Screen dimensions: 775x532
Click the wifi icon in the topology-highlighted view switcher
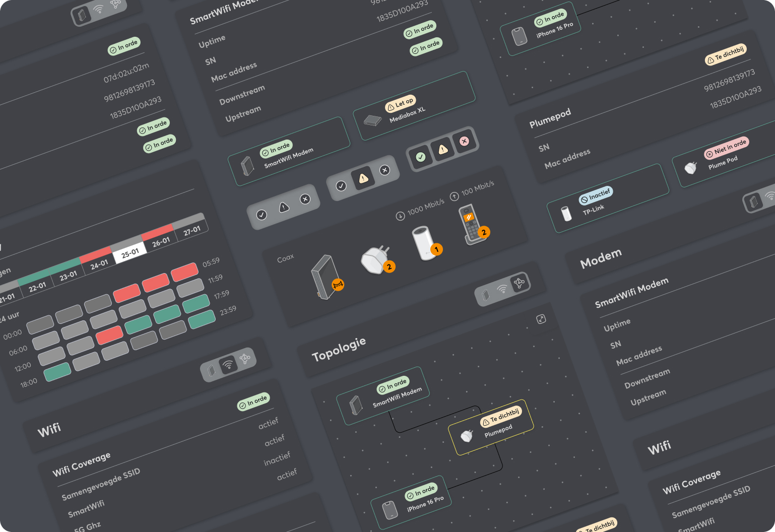(502, 289)
